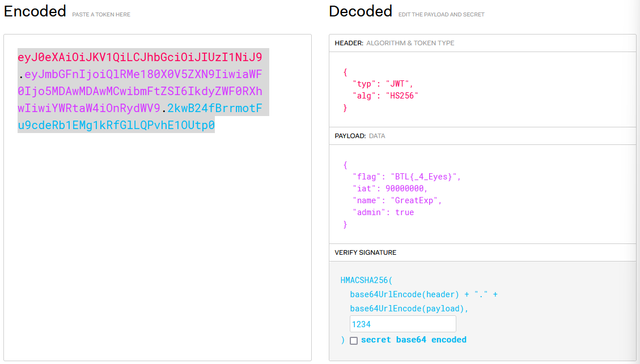Image resolution: width=640 pixels, height=364 pixels.
Task: Click the PAYLOAD: DATA section title
Action: (359, 136)
